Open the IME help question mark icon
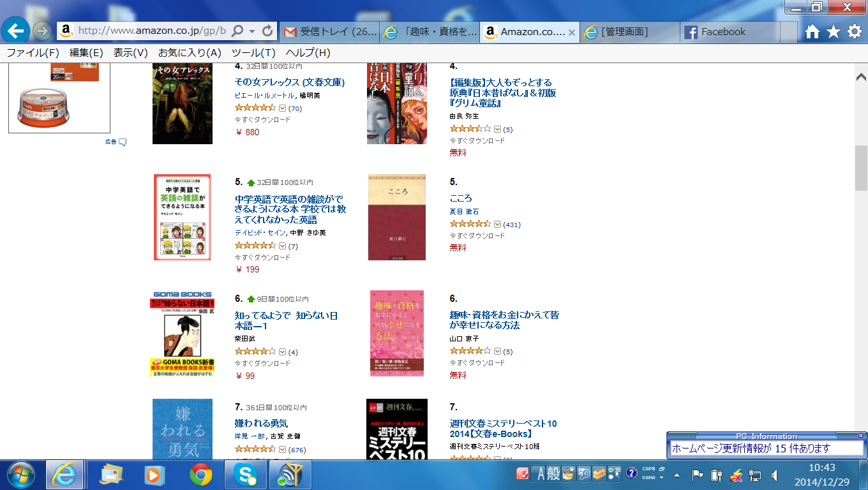 tap(632, 473)
